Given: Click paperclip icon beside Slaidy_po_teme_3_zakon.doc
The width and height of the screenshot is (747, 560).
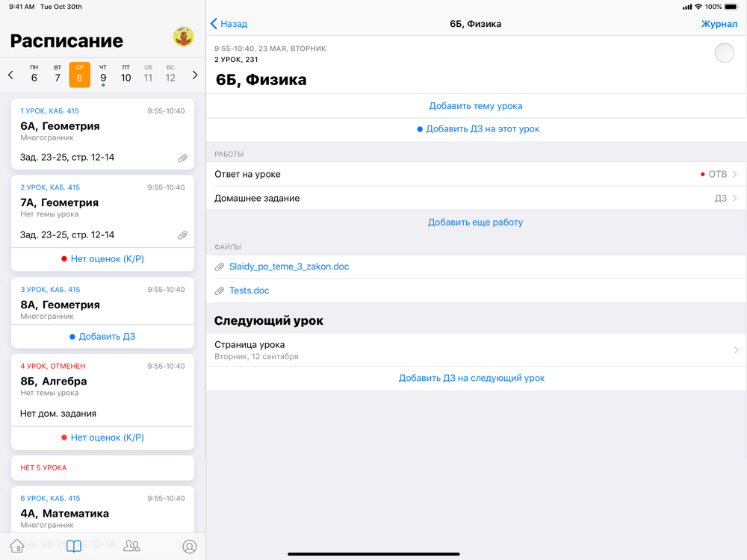Looking at the screenshot, I should (x=219, y=267).
